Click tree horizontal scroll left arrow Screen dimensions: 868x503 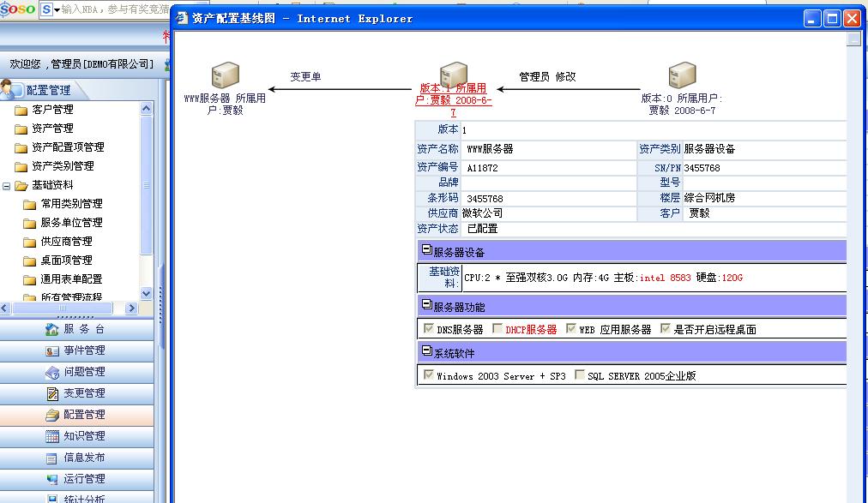click(5, 308)
